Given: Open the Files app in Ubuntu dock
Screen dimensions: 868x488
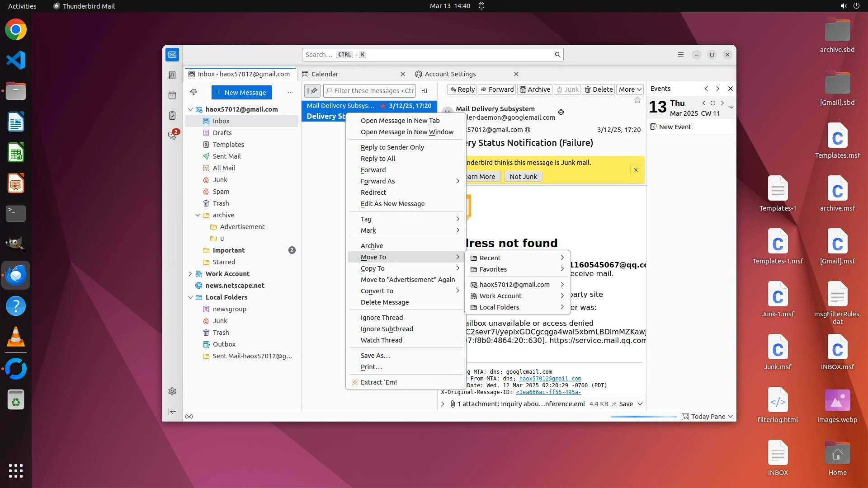Looking at the screenshot, I should tap(16, 91).
